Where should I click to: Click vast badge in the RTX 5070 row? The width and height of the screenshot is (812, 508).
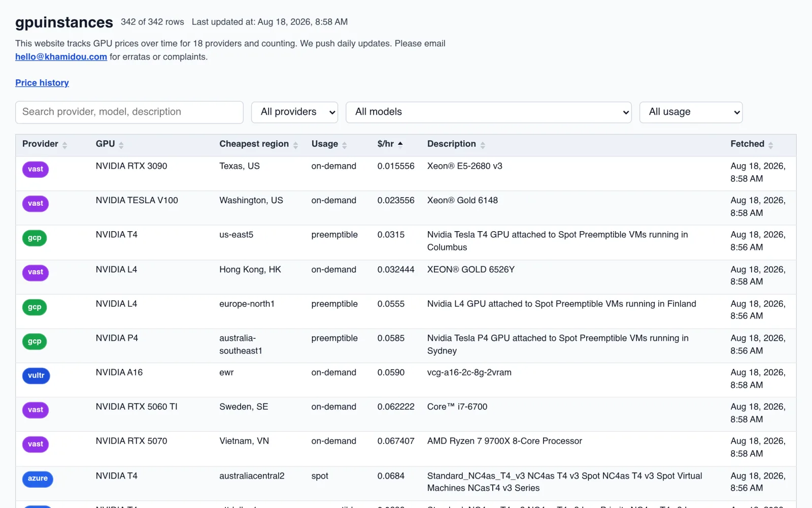tap(36, 444)
